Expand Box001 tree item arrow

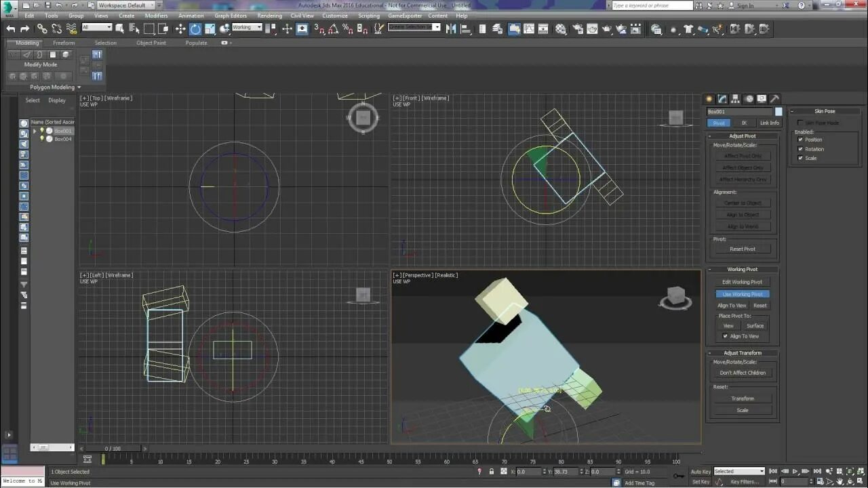tap(34, 131)
